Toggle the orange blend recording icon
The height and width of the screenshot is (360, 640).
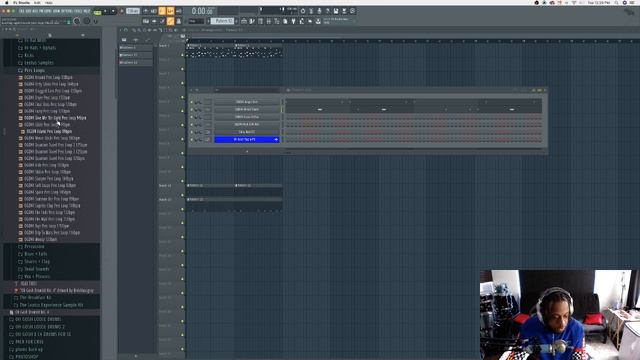170,11
